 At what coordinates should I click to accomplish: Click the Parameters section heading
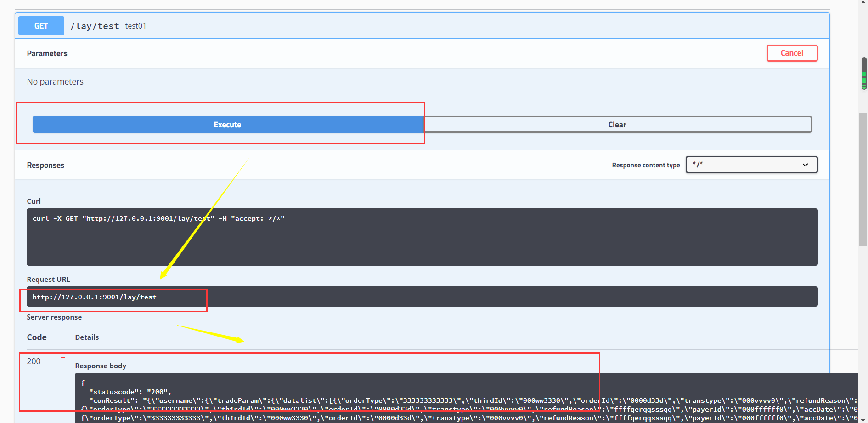pyautogui.click(x=47, y=53)
